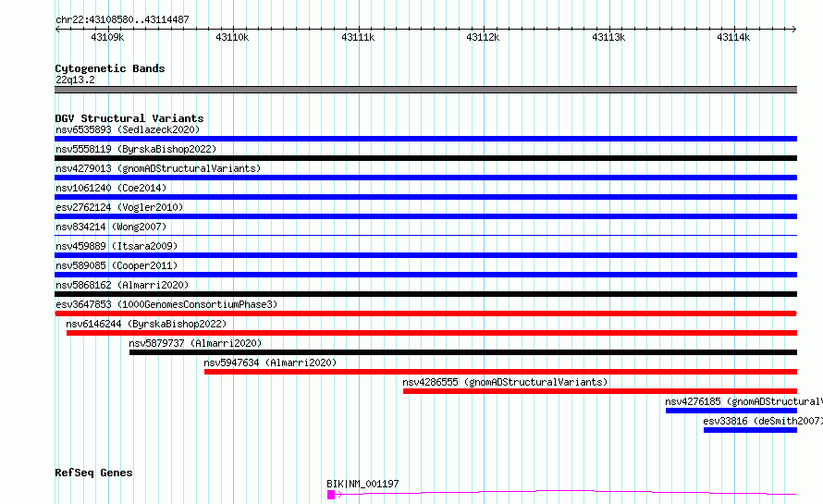Screen dimensions: 823x504
Task: Select the blue bar under nsv1061240
Action: point(425,197)
